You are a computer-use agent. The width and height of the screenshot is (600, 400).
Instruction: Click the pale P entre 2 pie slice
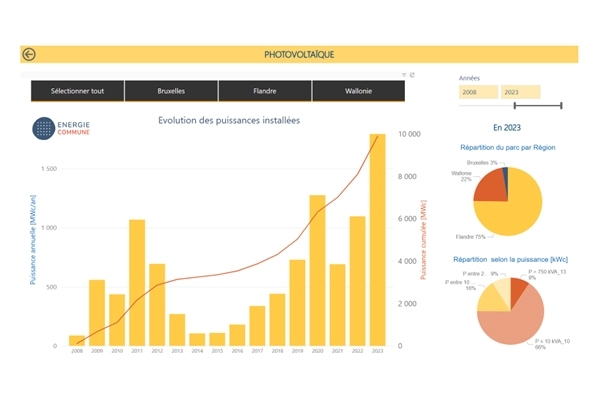[x=504, y=290]
